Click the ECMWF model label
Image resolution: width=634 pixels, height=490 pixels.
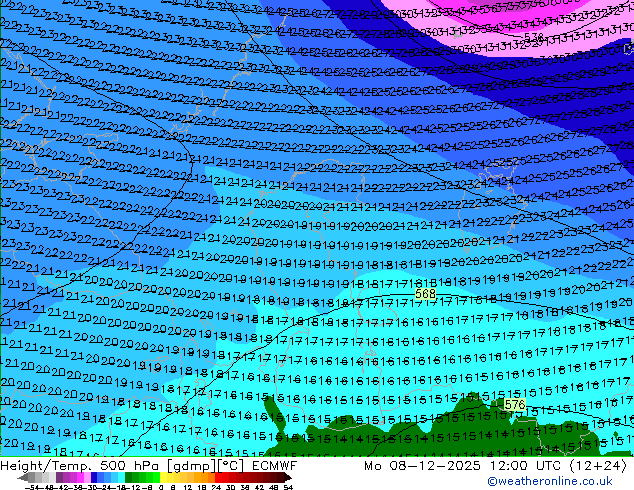tap(275, 466)
